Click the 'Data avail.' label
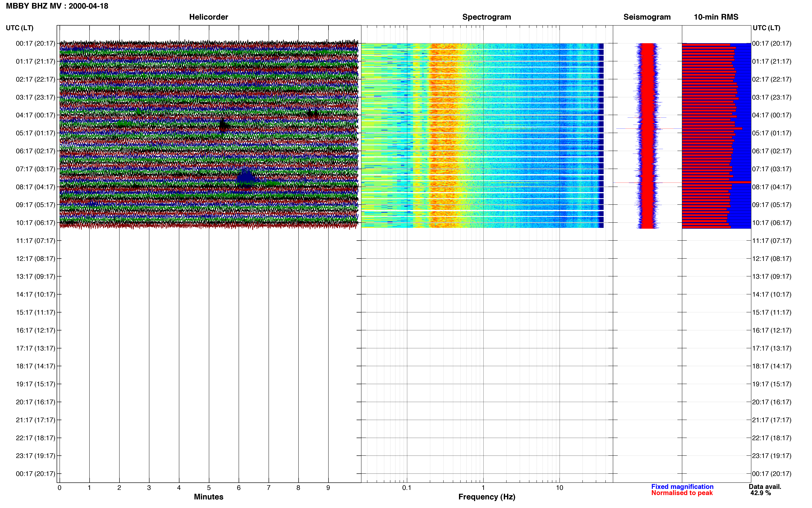Image resolution: width=812 pixels, height=508 pixels. pos(765,487)
